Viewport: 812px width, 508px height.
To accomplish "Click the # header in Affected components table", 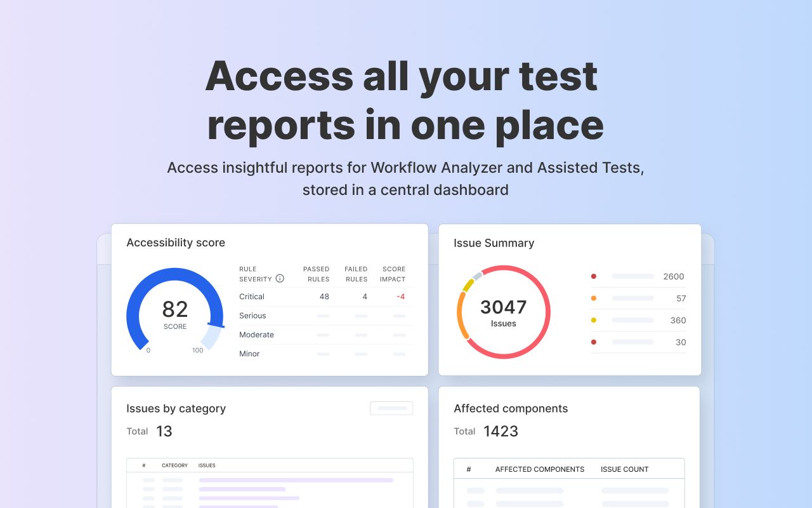I will pyautogui.click(x=469, y=469).
